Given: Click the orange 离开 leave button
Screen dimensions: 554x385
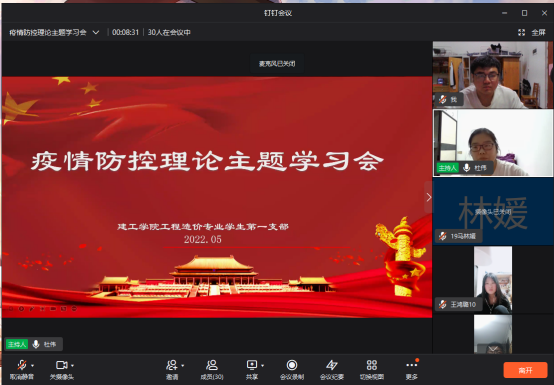Looking at the screenshot, I should point(525,370).
